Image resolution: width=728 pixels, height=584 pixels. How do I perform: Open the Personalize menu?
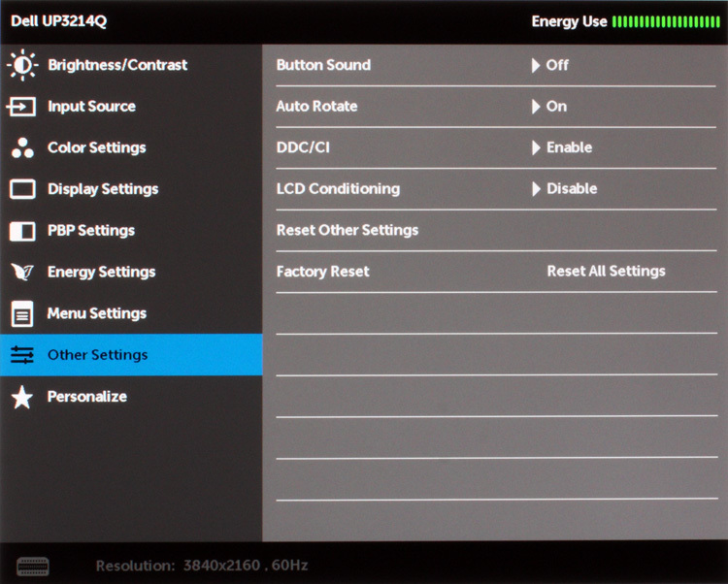coord(131,397)
